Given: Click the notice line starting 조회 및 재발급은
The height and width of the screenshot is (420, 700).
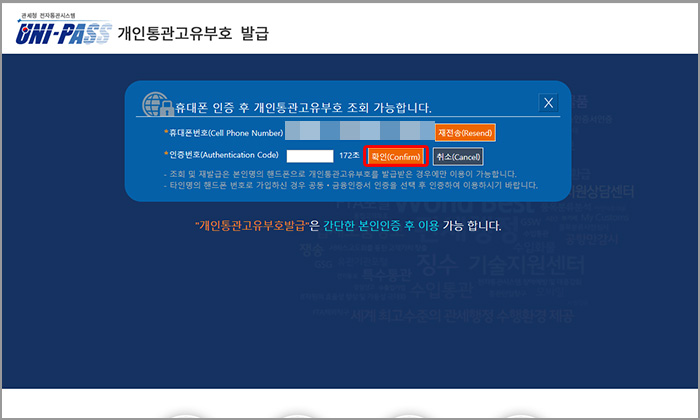Looking at the screenshot, I should pos(340,174).
